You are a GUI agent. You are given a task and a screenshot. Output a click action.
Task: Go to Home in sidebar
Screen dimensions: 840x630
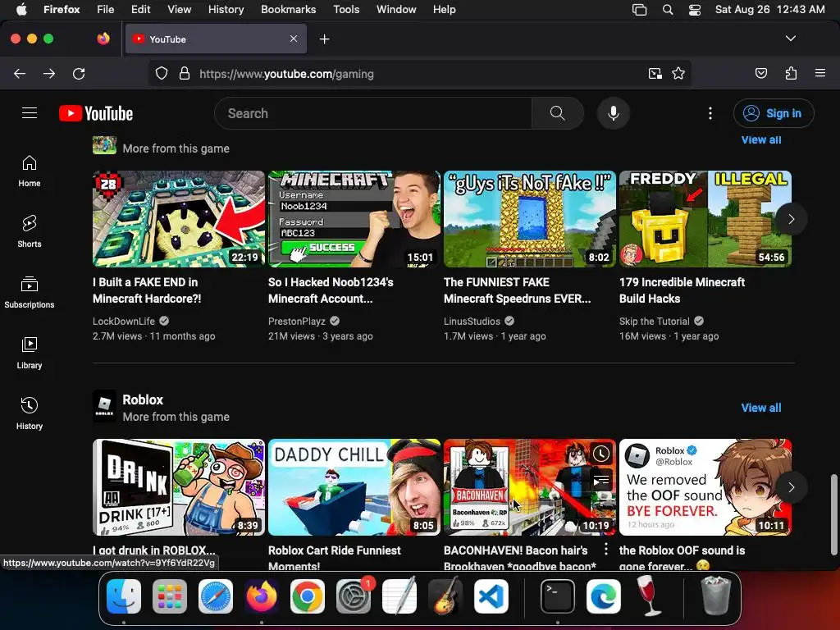click(x=30, y=171)
